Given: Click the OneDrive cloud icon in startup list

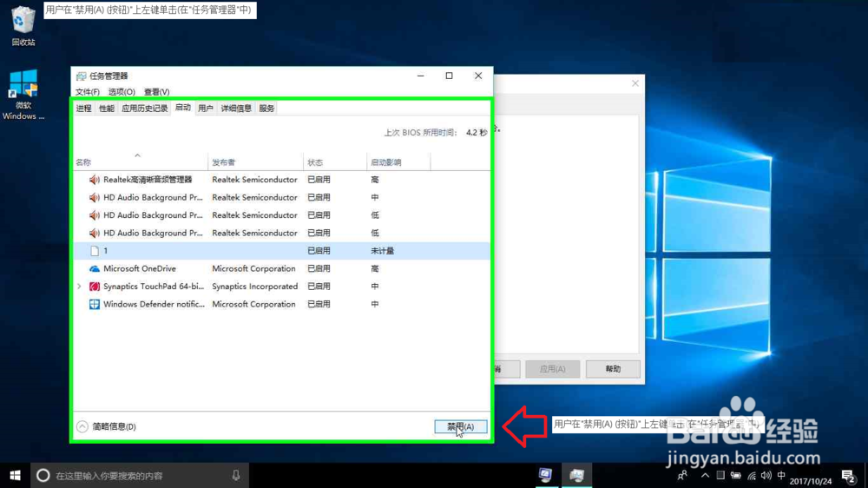Looking at the screenshot, I should [95, 268].
